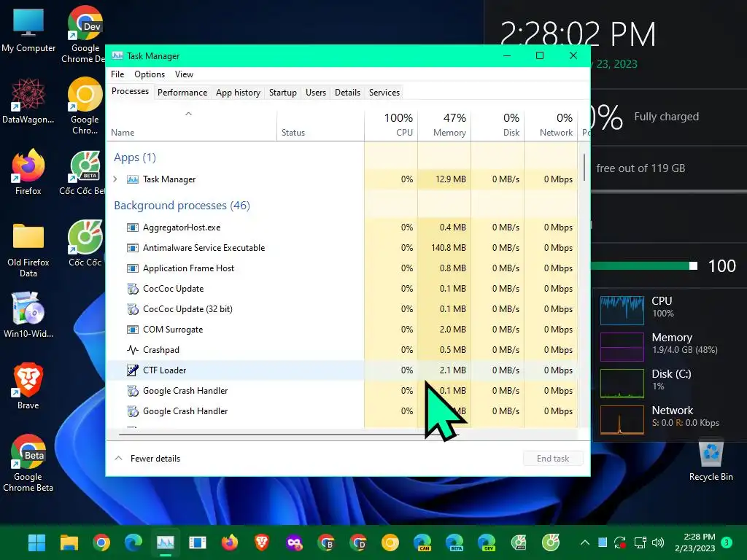Screen dimensions: 747x560
Task: Open the Win10-Wid... desktop icon
Action: point(28,315)
